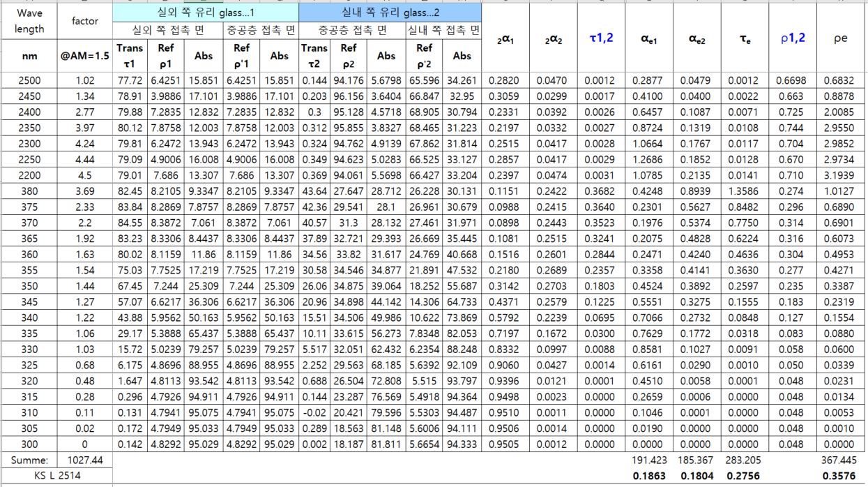Click ρe value '2.0085'
The image size is (868, 487).
841,112
